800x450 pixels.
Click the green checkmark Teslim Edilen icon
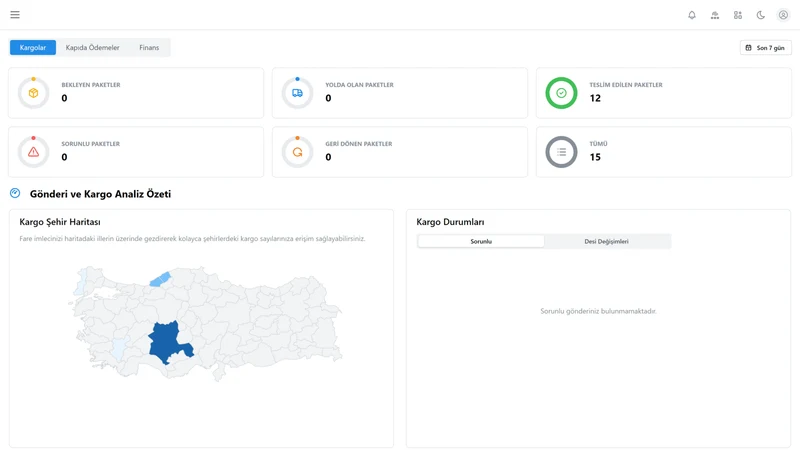(561, 93)
